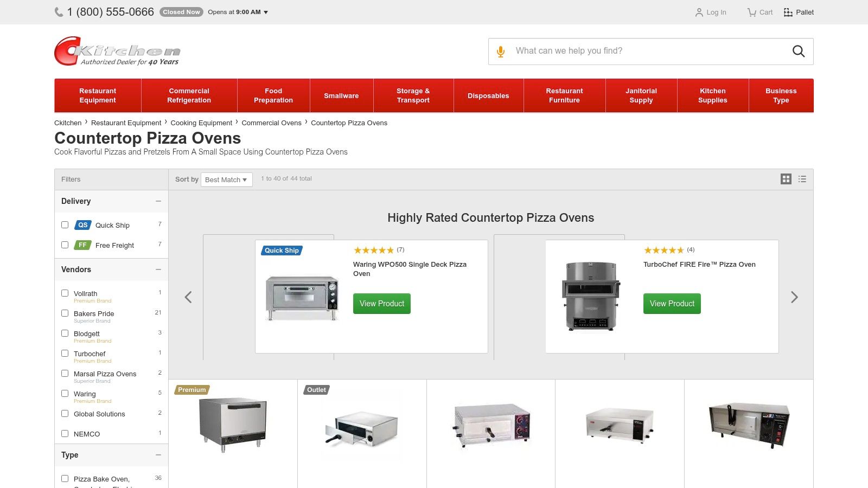Viewport: 868px width, 488px height.
Task: Open the Food Preparation menu
Action: tap(273, 95)
